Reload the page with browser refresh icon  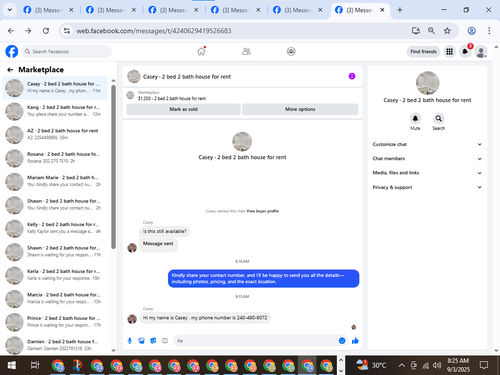point(46,31)
